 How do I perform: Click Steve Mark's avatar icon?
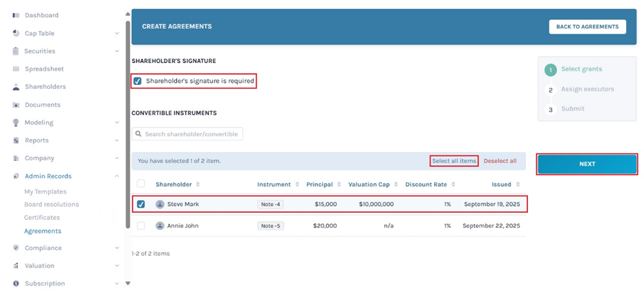(x=160, y=204)
